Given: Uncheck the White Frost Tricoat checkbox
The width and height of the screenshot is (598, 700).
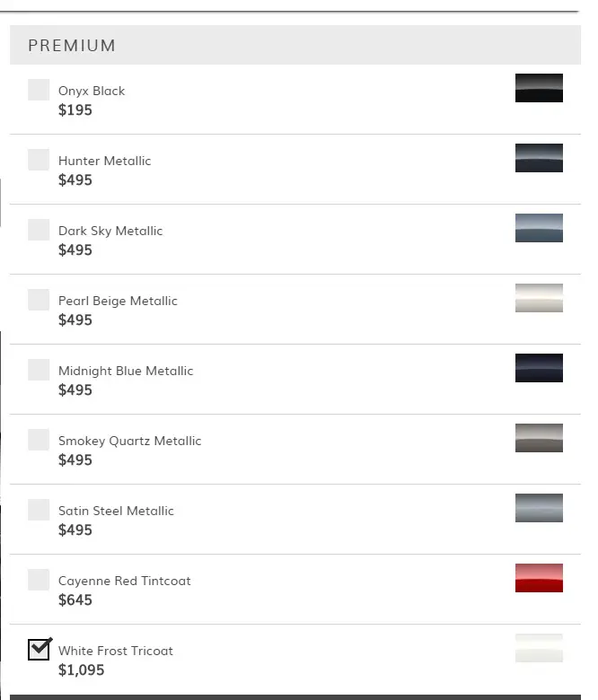Looking at the screenshot, I should 39,649.
